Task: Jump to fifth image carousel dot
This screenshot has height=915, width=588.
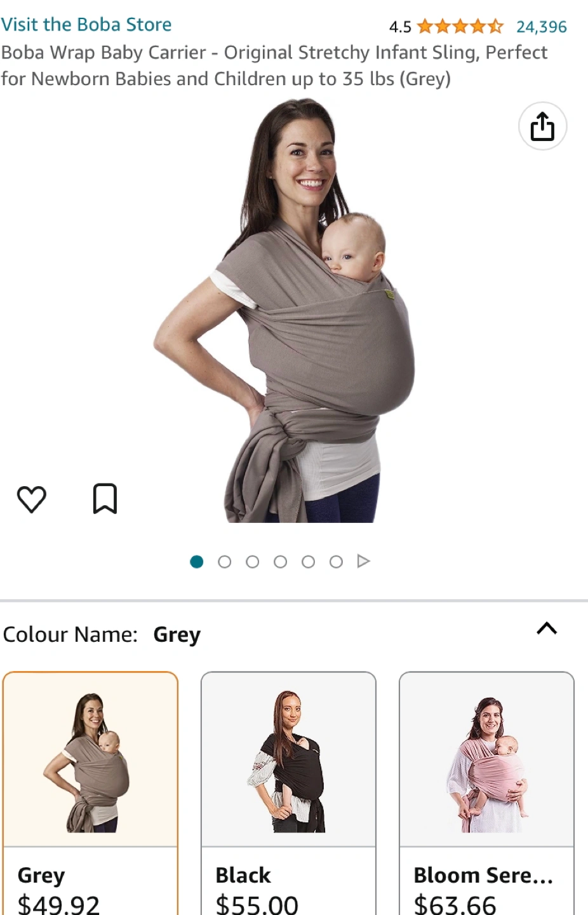Action: 309,562
